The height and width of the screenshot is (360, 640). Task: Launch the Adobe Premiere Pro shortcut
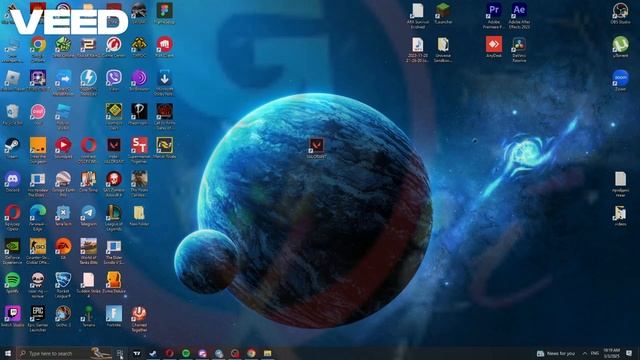(x=494, y=11)
